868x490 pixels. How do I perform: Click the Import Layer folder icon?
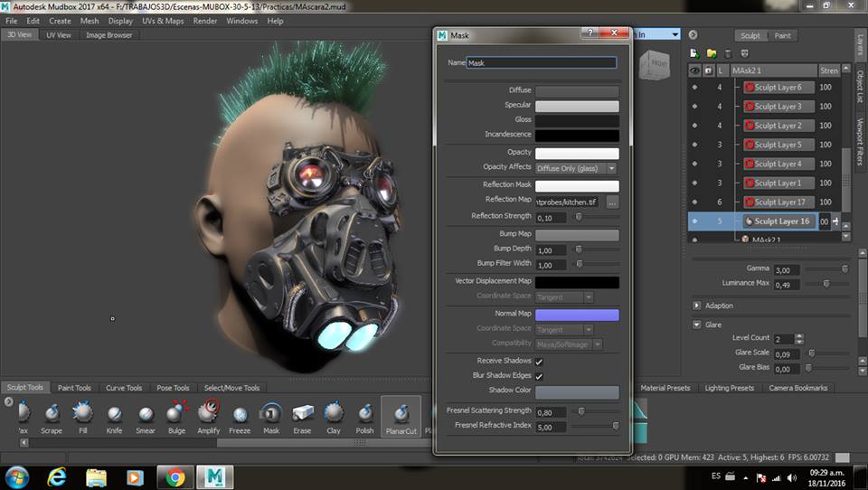tap(712, 53)
